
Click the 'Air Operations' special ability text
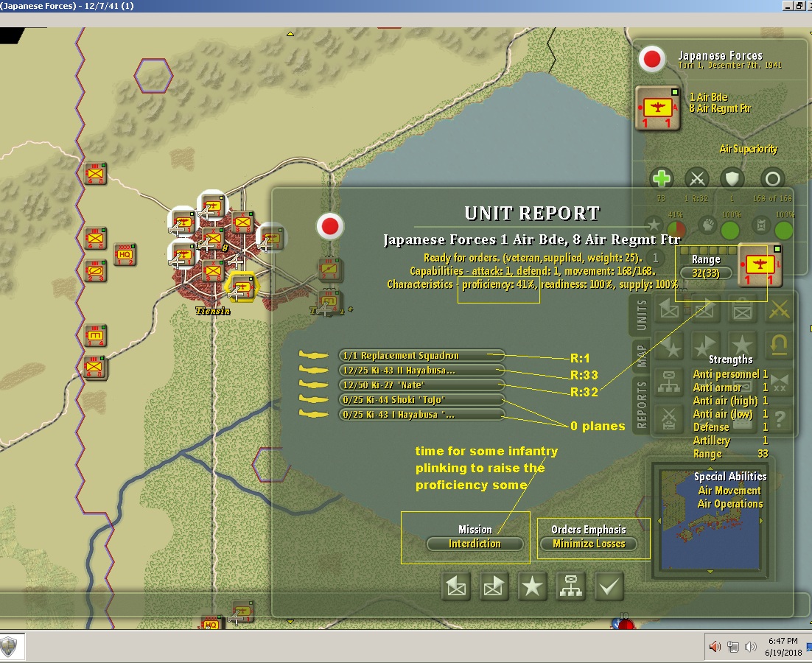[730, 504]
